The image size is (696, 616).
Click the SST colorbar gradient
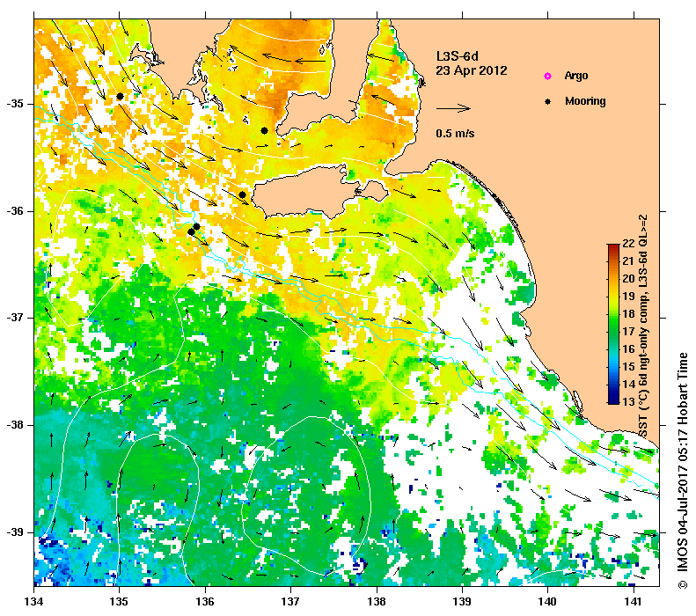point(613,324)
